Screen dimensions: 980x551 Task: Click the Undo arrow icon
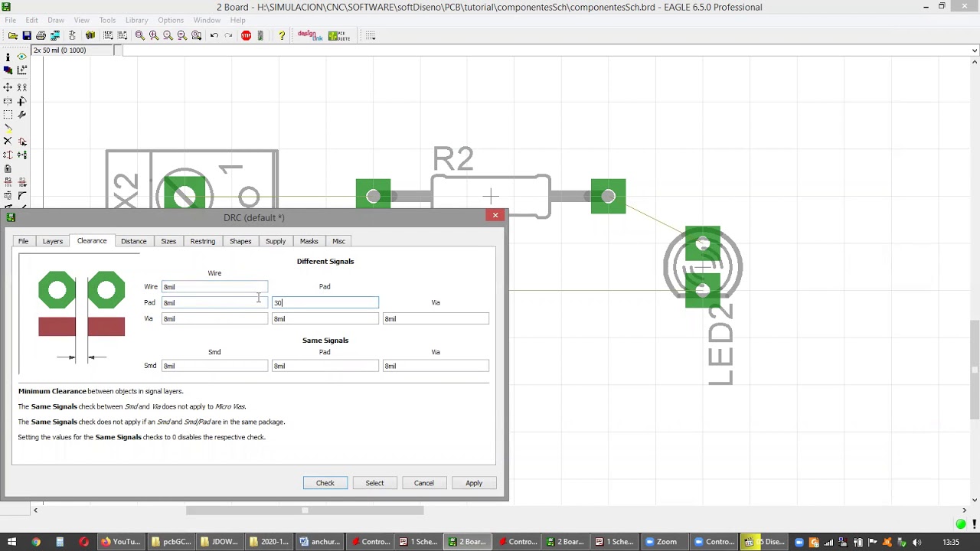point(214,36)
